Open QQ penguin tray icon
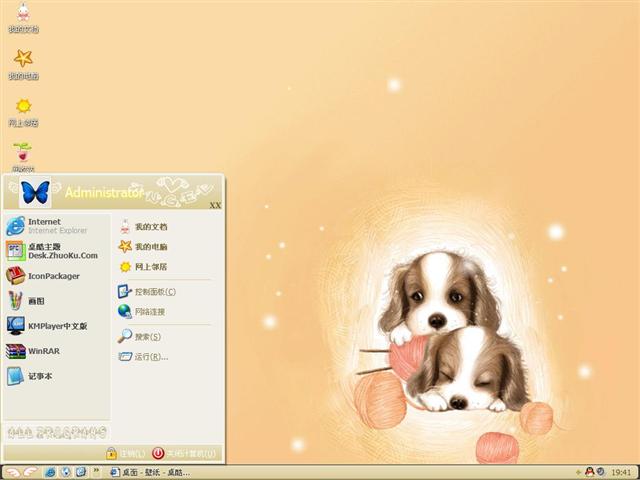This screenshot has height=480, width=640. coord(589,472)
